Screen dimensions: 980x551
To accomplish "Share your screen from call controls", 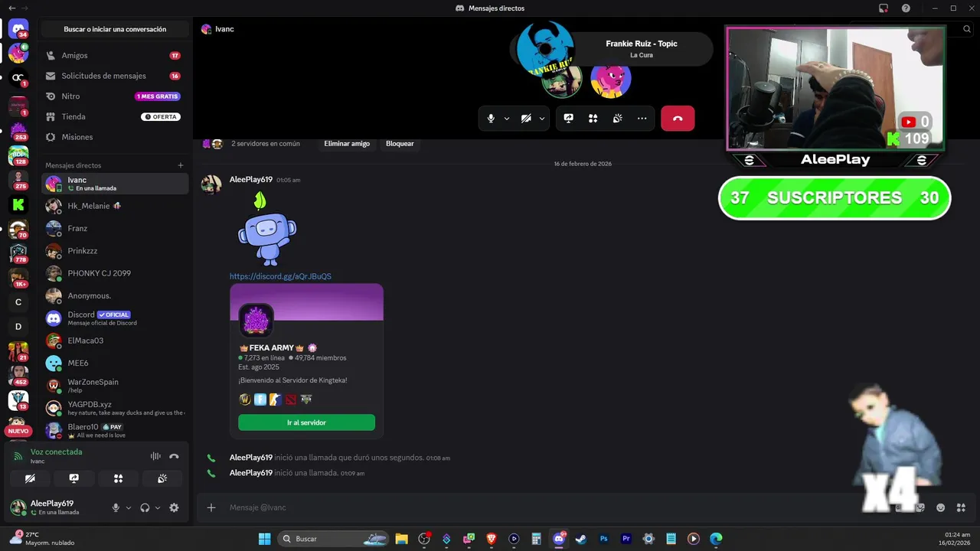I will (x=568, y=119).
